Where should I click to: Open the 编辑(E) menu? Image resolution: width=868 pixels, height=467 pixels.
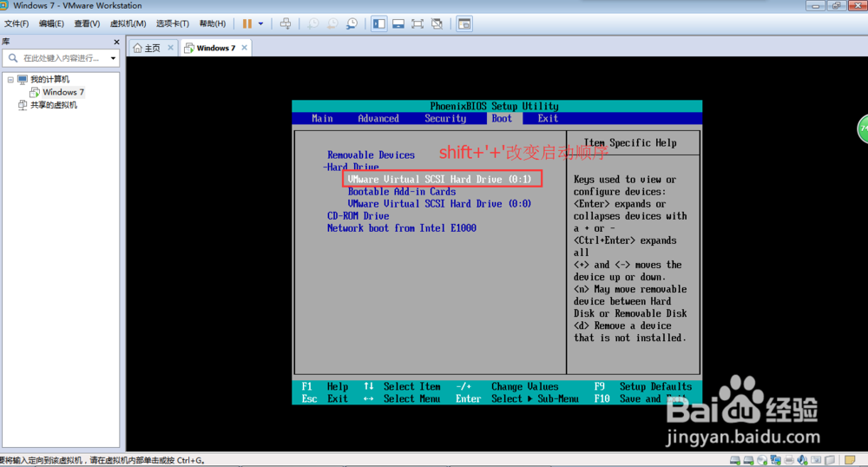pos(51,23)
